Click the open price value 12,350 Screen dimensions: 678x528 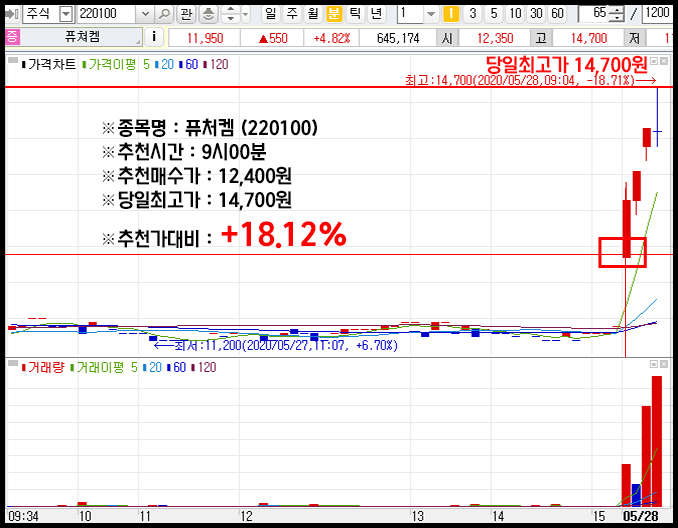point(495,38)
